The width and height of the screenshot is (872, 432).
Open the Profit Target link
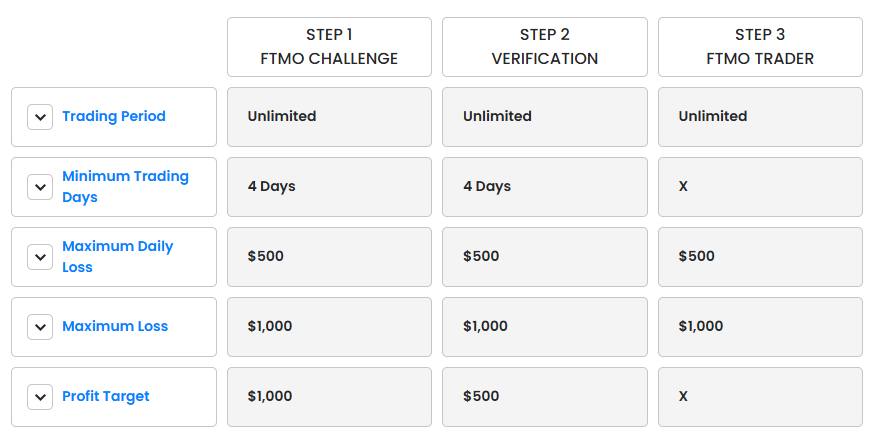point(106,396)
